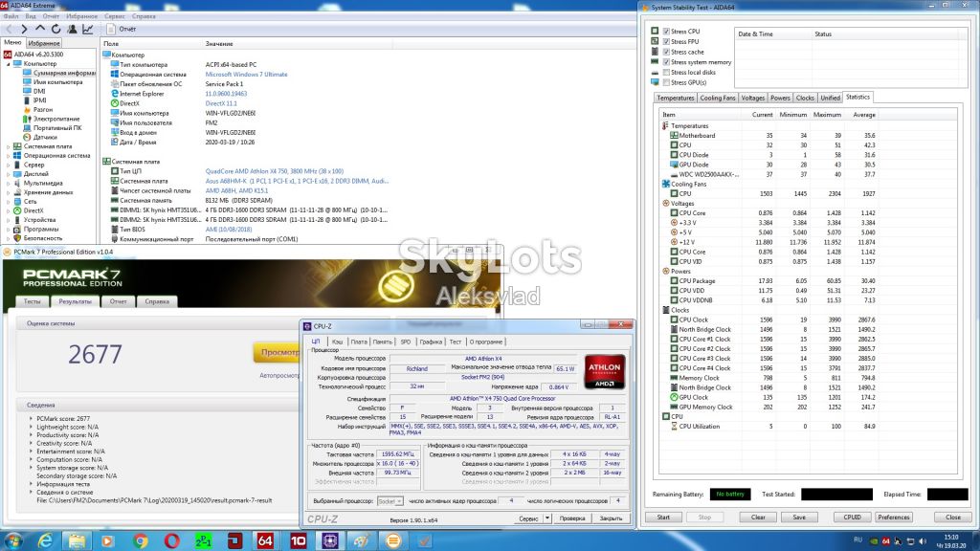Toggle the Stress CPU checkbox
The width and height of the screenshot is (980, 551).
tap(666, 32)
